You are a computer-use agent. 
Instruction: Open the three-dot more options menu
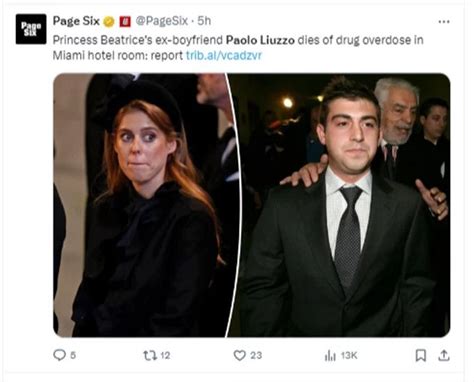point(444,22)
